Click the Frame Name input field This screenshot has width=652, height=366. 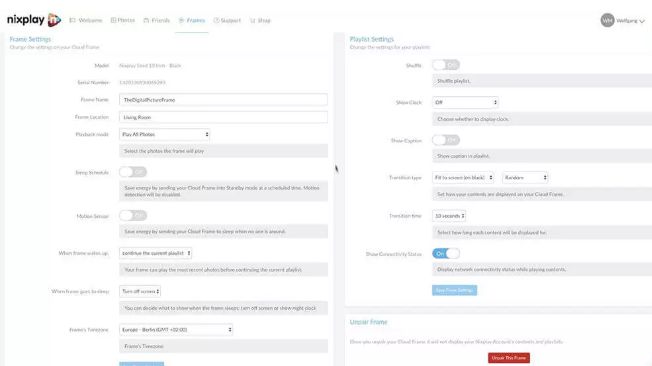223,100
